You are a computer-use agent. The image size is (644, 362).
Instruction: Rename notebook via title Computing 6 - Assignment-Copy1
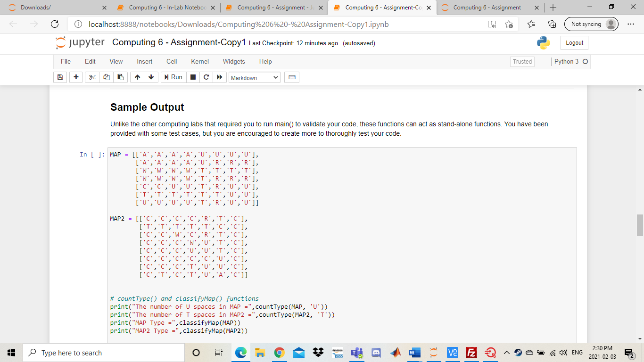tap(179, 42)
